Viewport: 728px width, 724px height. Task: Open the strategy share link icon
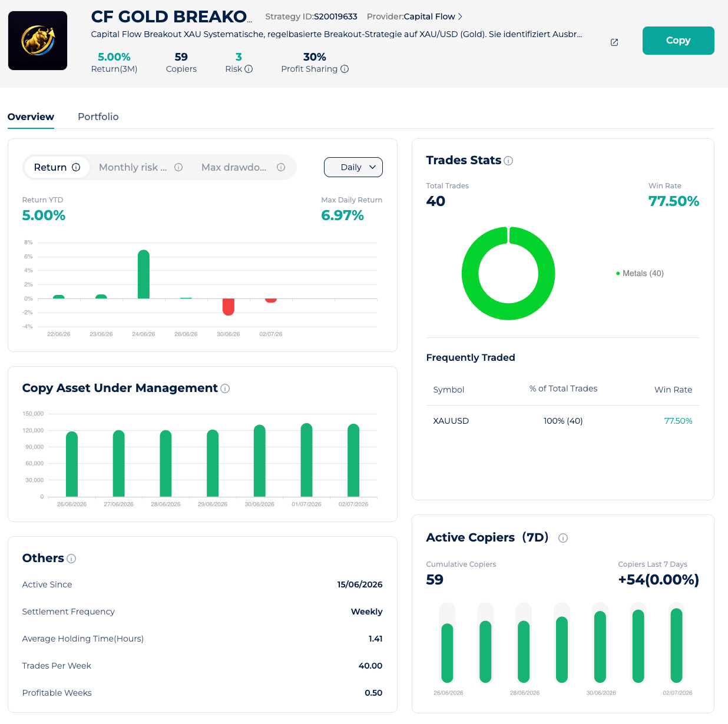click(614, 42)
